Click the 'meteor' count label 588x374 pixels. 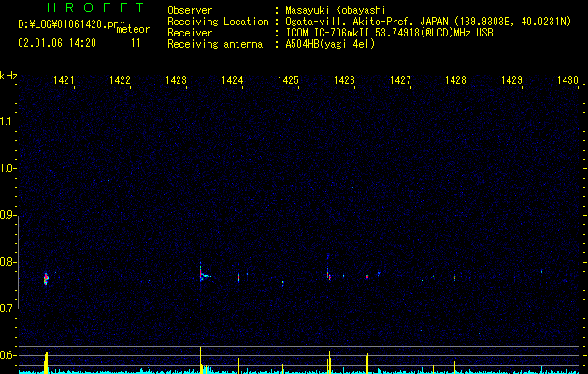click(x=133, y=29)
